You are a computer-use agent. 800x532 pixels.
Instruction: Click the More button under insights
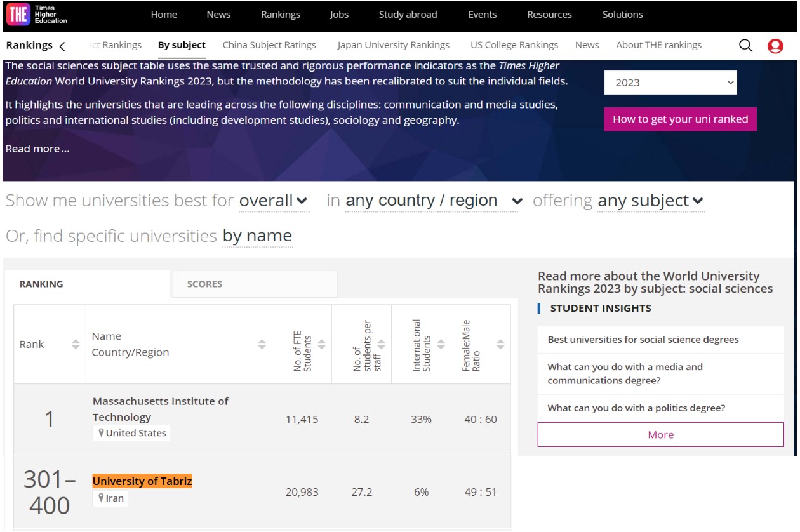pos(660,435)
